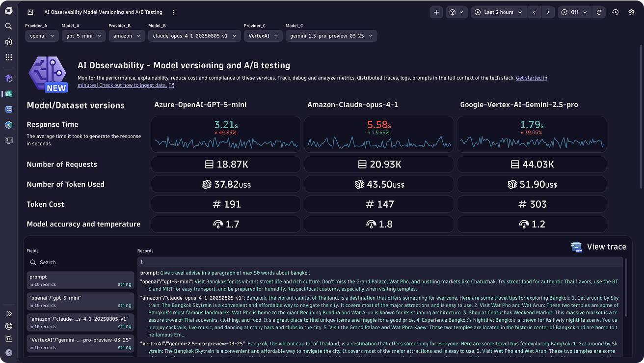This screenshot has width=644, height=363.
Task: Follow the Get started in minutes link
Action: 531,78
